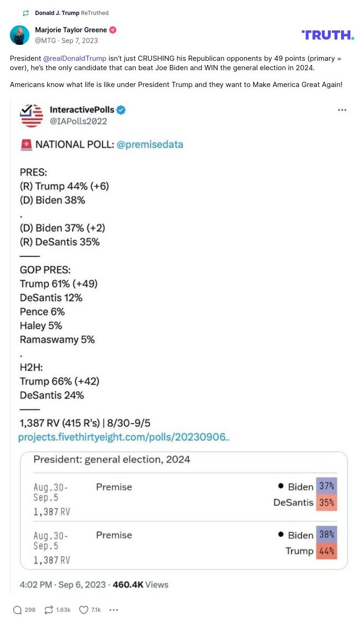The width and height of the screenshot is (364, 624).
Task: Open Marjorie Taylor Greene's profile avatar
Action: pos(20,35)
